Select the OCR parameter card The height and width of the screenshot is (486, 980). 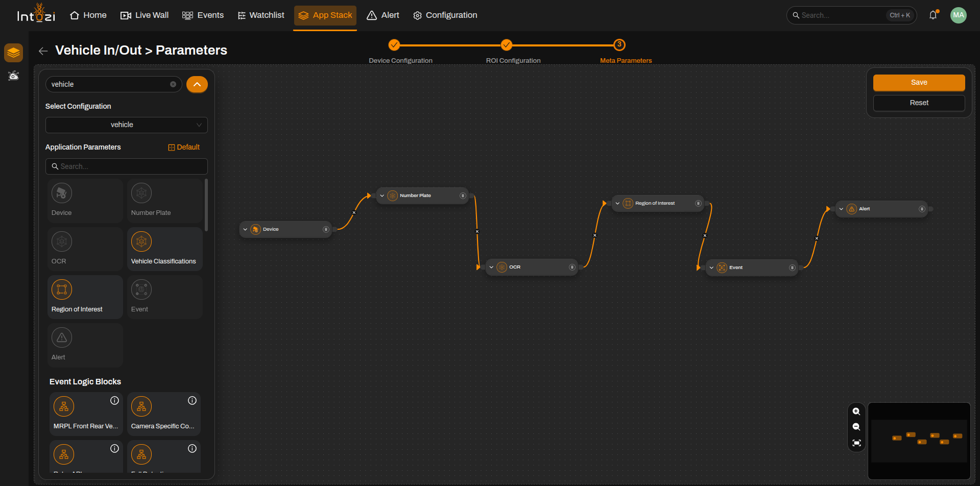pyautogui.click(x=85, y=249)
